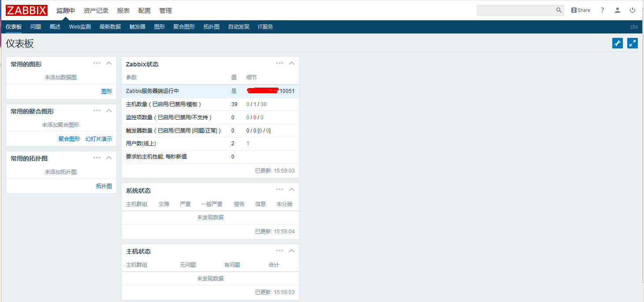Click the Zabbix logo

26,10
